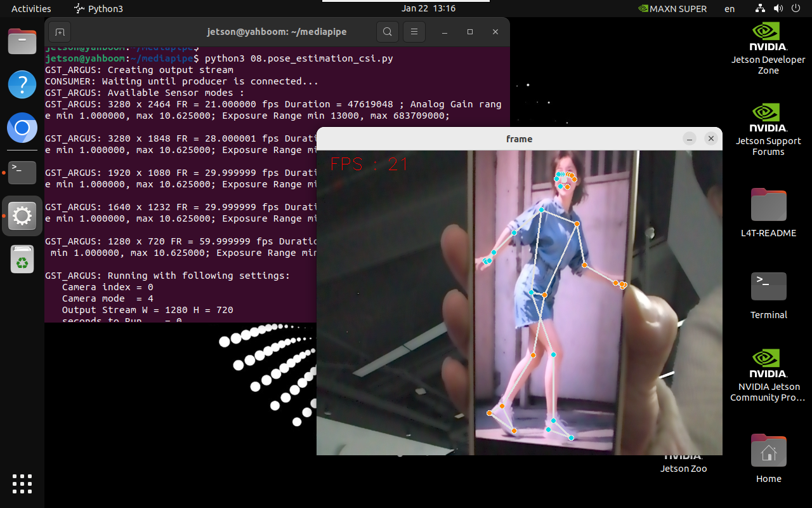Open the power menu in top bar
Image resolution: width=812 pixels, height=508 pixels.
(x=796, y=8)
